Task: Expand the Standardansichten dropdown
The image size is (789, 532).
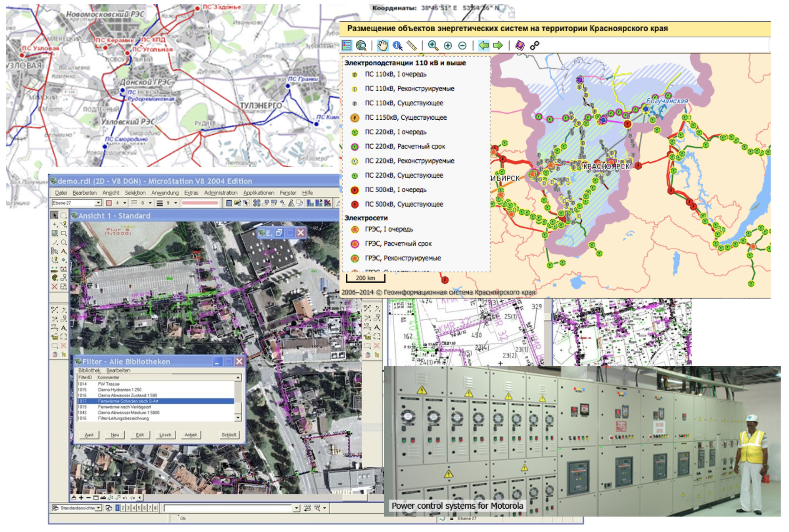Action: 99,508
